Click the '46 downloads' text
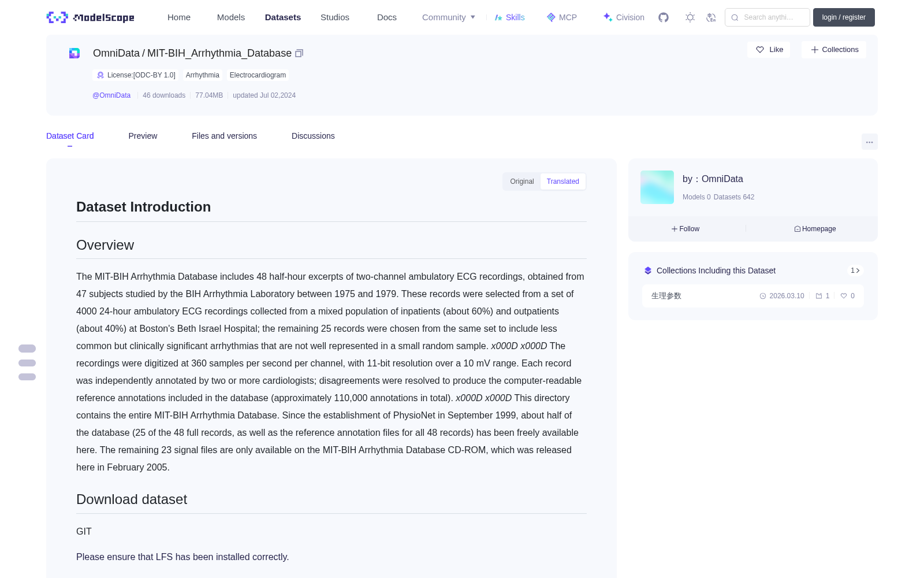 click(164, 95)
